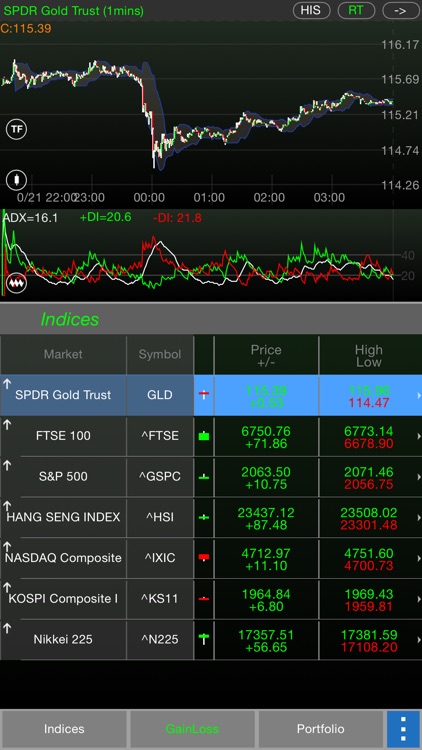
Task: Tap the 4712.97 NASDAQ price cell
Action: 266,559
